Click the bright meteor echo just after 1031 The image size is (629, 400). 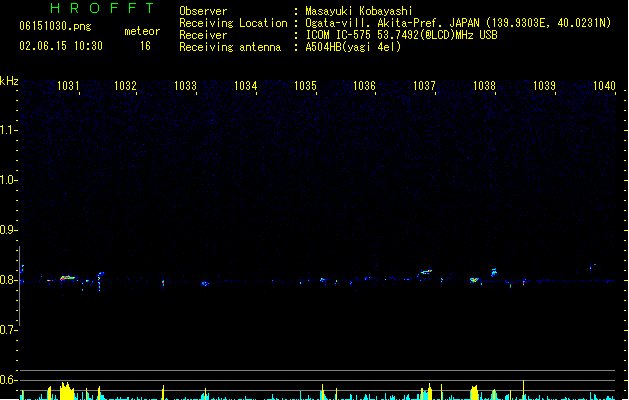coord(67,278)
